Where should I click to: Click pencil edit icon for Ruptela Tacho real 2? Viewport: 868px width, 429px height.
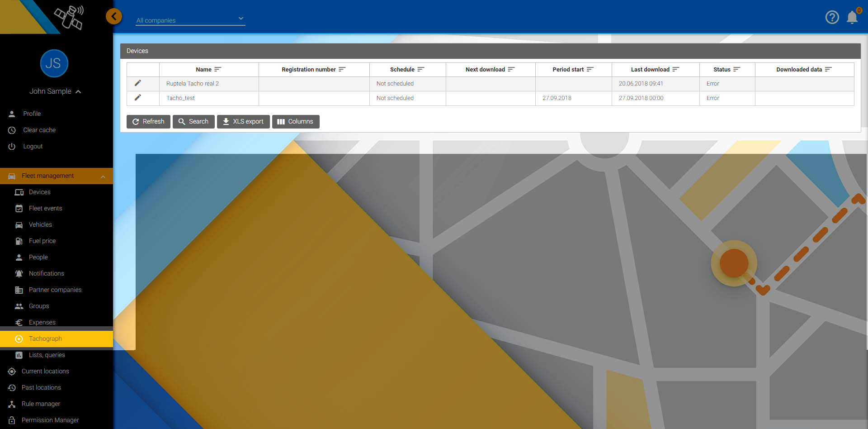pyautogui.click(x=138, y=83)
